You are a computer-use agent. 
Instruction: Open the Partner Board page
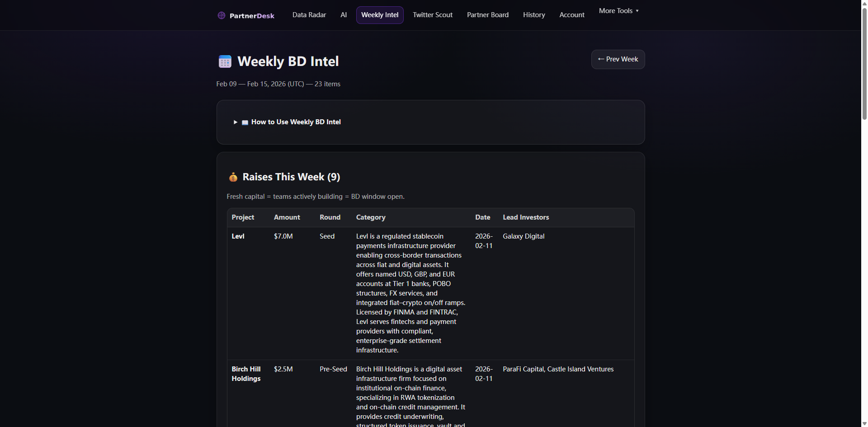(488, 15)
